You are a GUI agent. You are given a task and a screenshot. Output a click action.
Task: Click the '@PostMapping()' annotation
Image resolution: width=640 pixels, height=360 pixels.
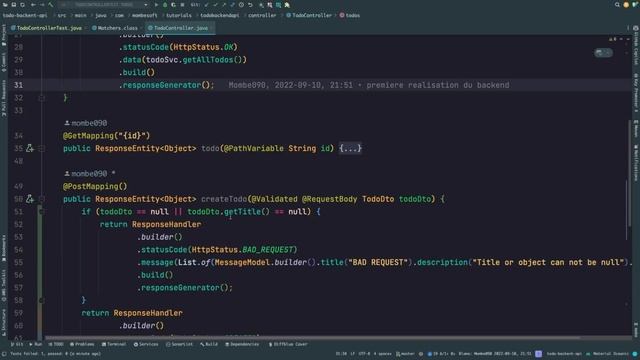(95, 187)
